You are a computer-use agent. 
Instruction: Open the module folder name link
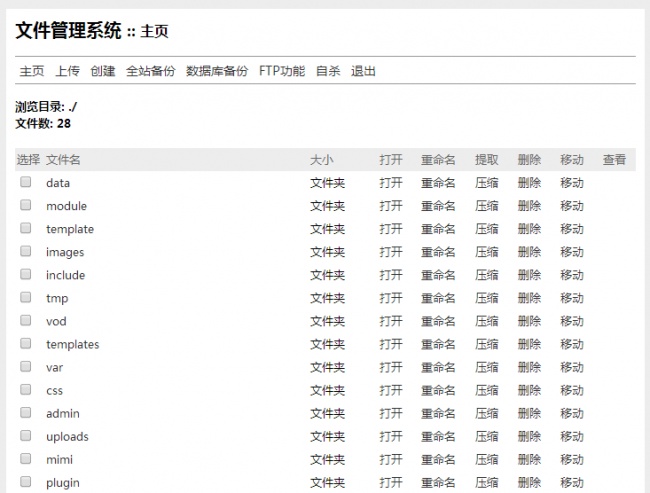pos(66,206)
